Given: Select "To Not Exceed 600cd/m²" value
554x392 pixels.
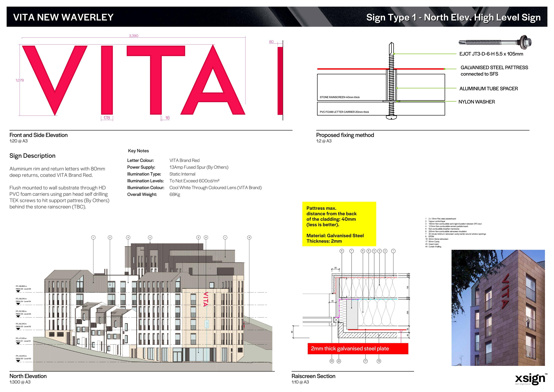Looking at the screenshot, I should (194, 181).
